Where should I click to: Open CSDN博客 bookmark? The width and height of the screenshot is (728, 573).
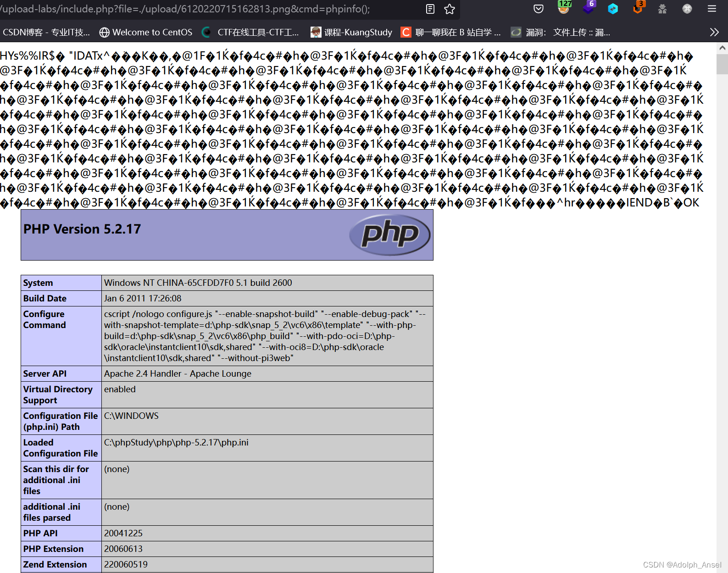[x=46, y=32]
